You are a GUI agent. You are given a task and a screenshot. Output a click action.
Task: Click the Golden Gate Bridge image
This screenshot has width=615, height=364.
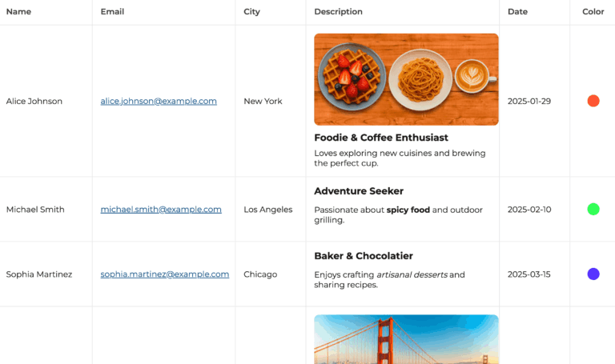click(406, 340)
